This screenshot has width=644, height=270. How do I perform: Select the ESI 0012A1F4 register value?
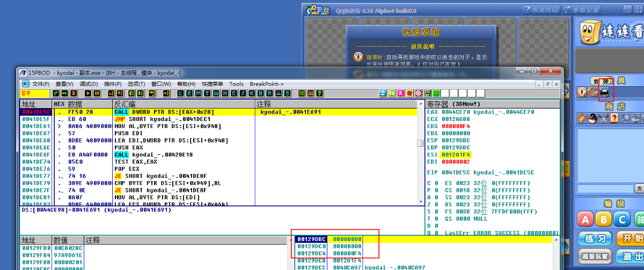pos(456,154)
